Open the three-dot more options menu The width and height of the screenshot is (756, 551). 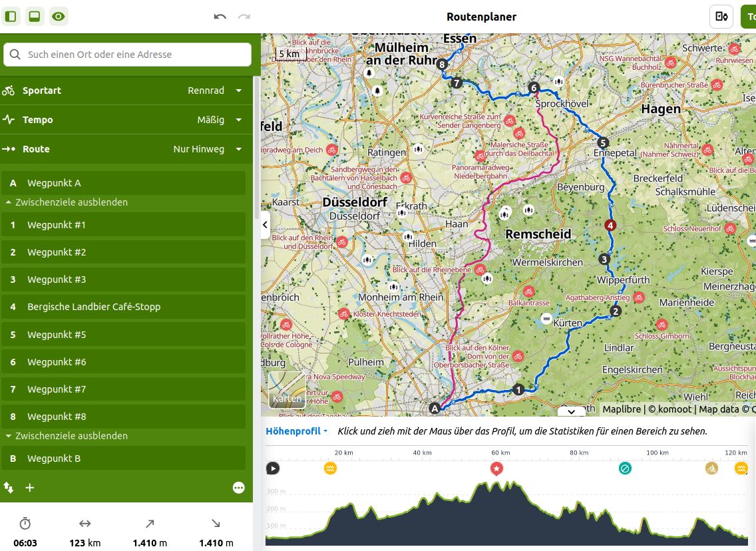(x=239, y=488)
